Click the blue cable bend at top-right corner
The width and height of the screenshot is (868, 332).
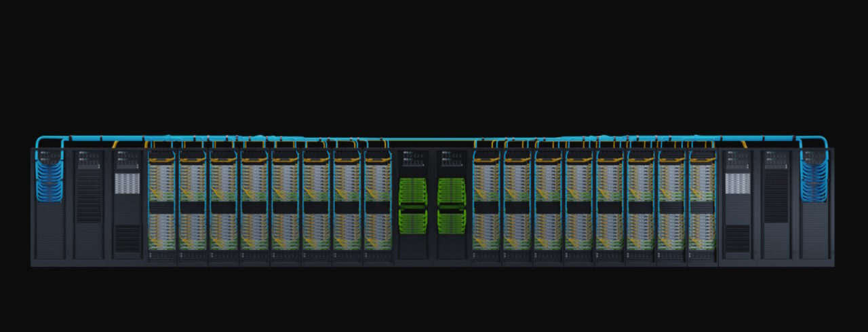[825, 141]
